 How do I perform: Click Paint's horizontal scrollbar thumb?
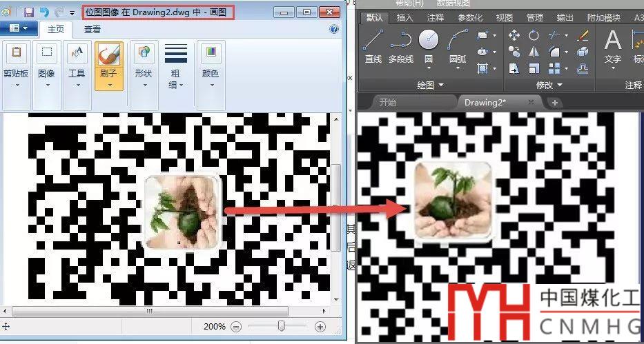pos(150,311)
